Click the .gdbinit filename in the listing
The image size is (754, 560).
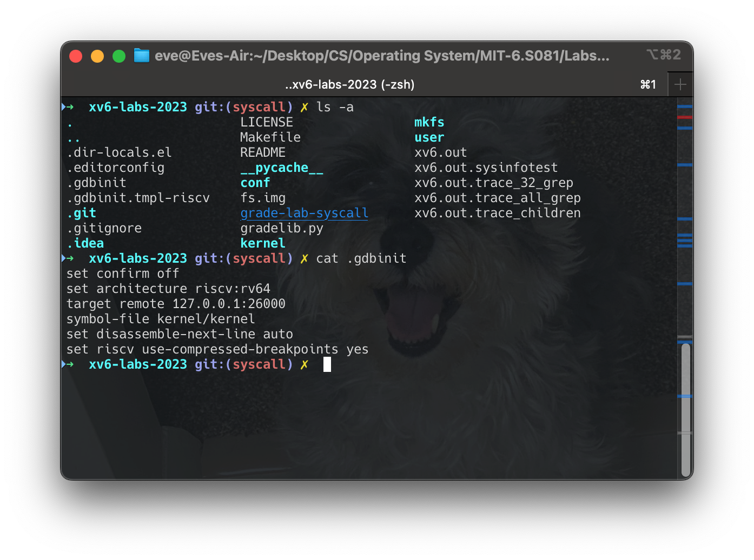click(96, 183)
